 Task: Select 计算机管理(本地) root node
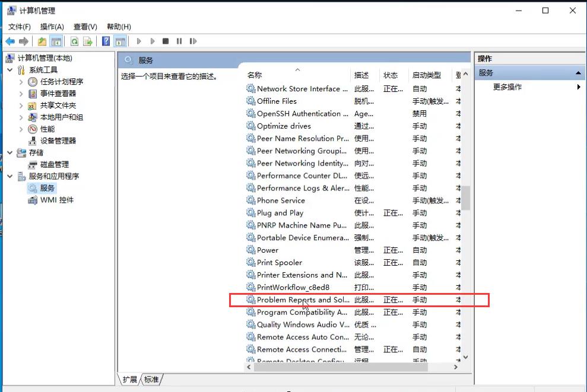(45, 58)
